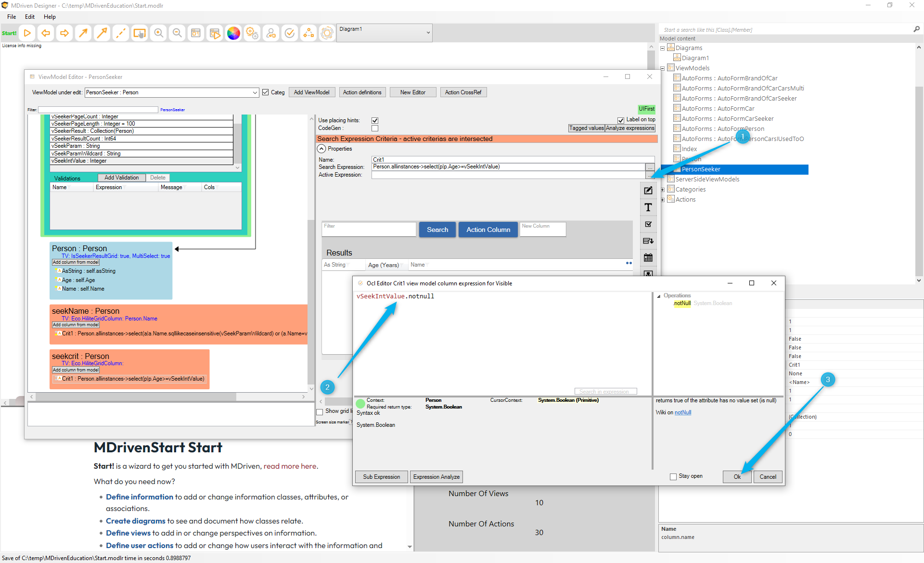Open ViewModel under edit dropdown
Screen dimensions: 924x563
pos(255,92)
